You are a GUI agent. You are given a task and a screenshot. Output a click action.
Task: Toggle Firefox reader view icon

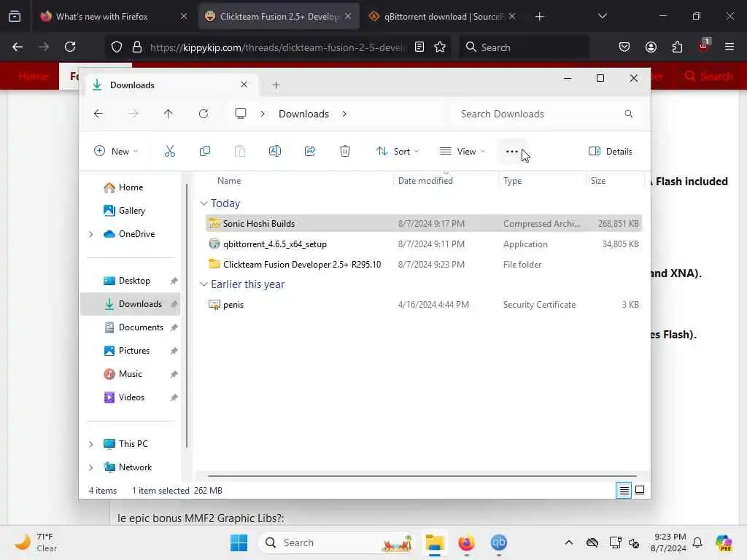pos(419,47)
